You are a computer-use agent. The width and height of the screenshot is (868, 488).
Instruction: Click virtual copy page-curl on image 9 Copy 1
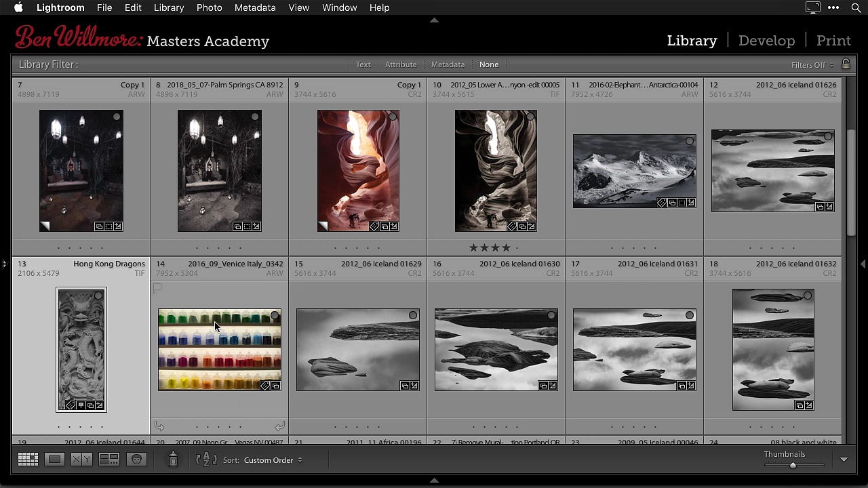(x=323, y=226)
